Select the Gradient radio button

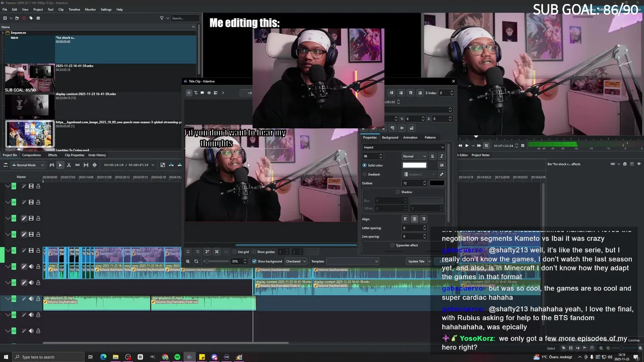pos(364,174)
